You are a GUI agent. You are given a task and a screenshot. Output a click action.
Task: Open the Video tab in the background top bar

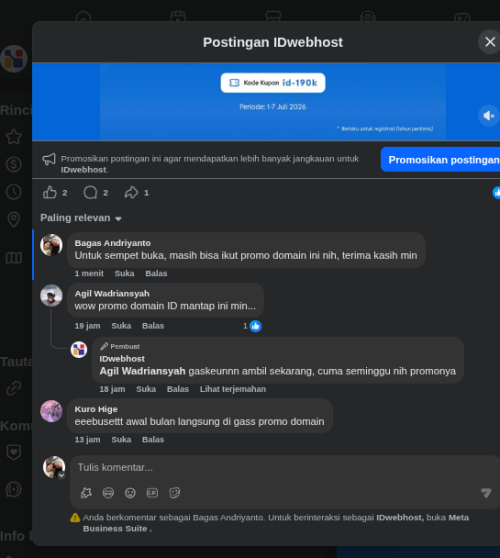click(178, 16)
